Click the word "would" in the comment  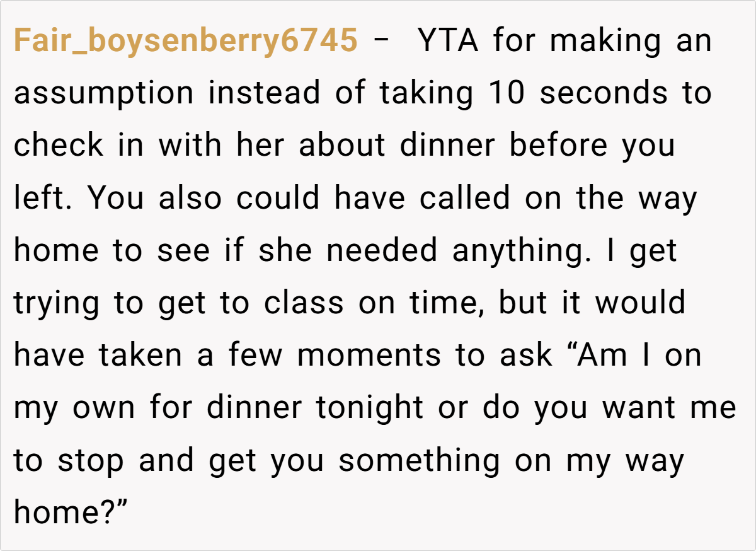(x=641, y=303)
